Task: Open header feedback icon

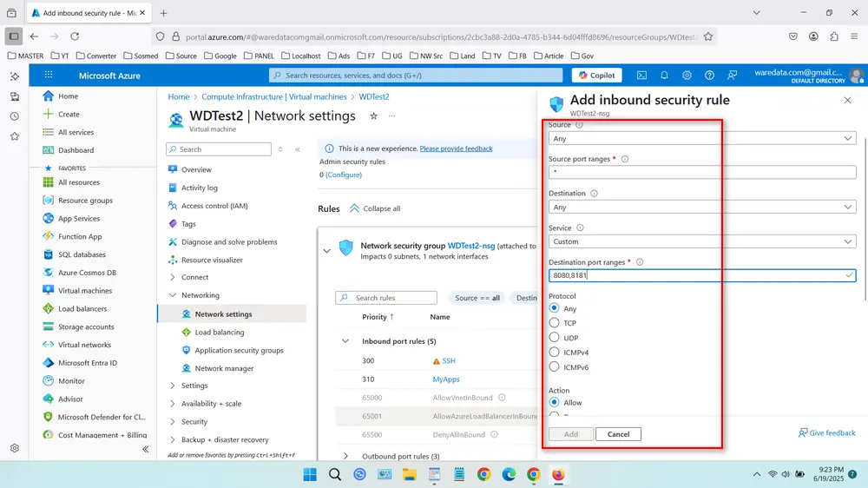Action: [x=732, y=76]
